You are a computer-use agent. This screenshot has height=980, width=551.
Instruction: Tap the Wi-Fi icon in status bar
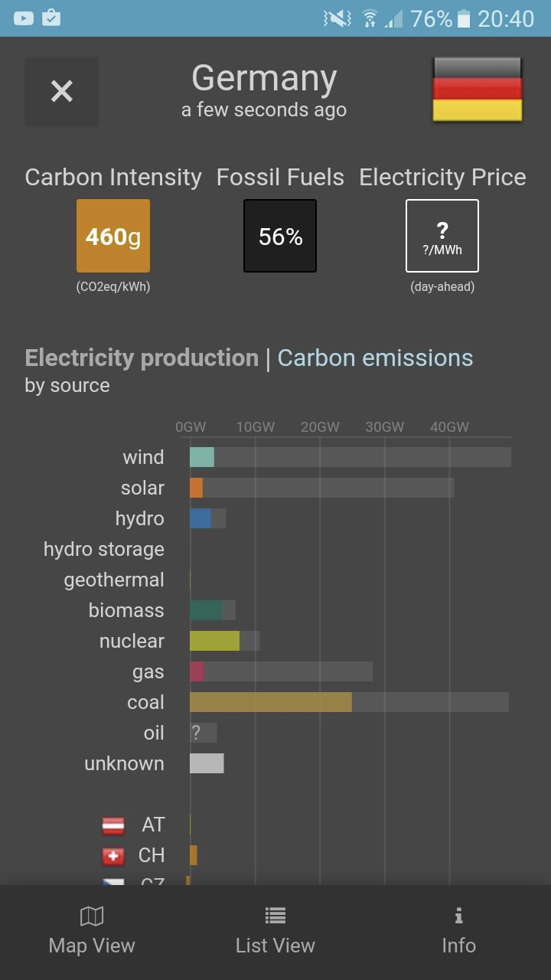click(370, 18)
